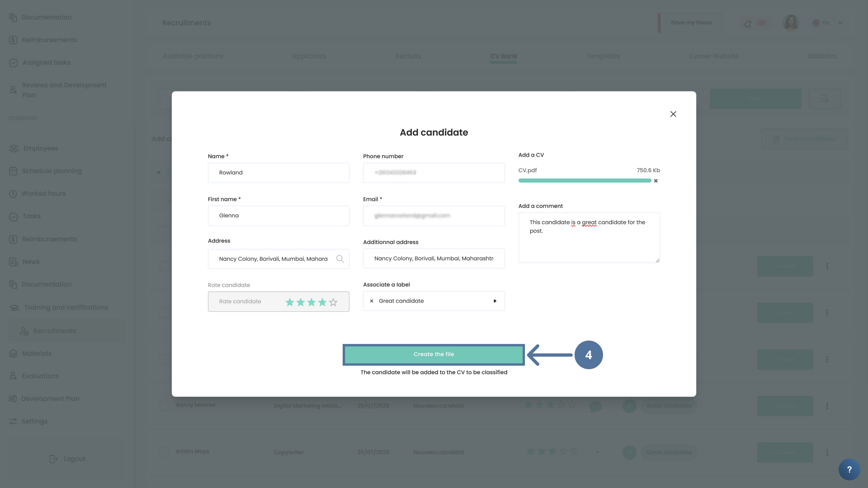Click Export candidates button

pyautogui.click(x=804, y=139)
